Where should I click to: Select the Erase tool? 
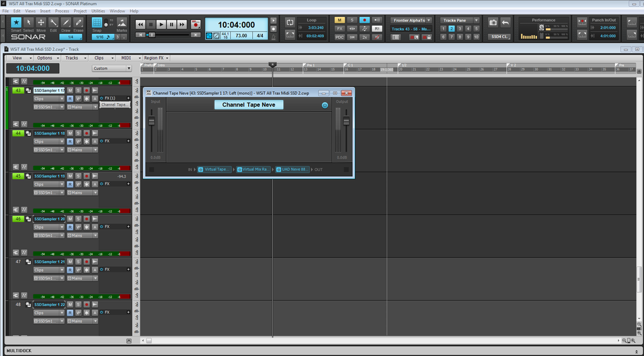tap(79, 23)
